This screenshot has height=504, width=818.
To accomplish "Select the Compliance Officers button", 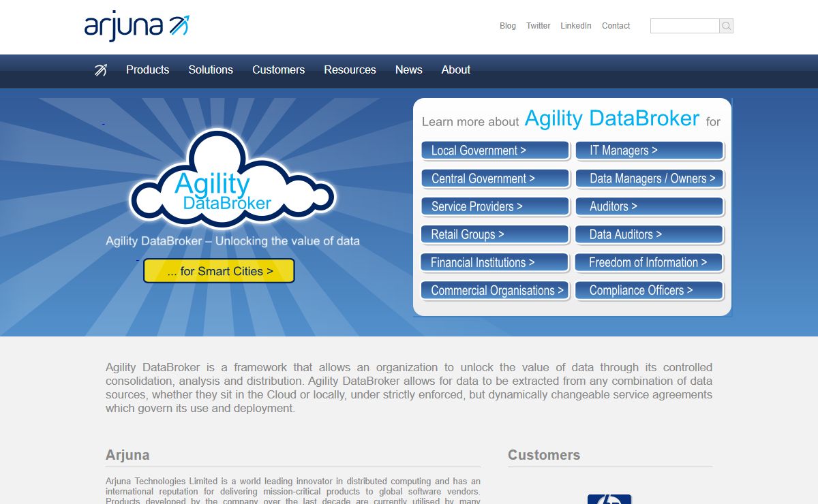I will (650, 290).
